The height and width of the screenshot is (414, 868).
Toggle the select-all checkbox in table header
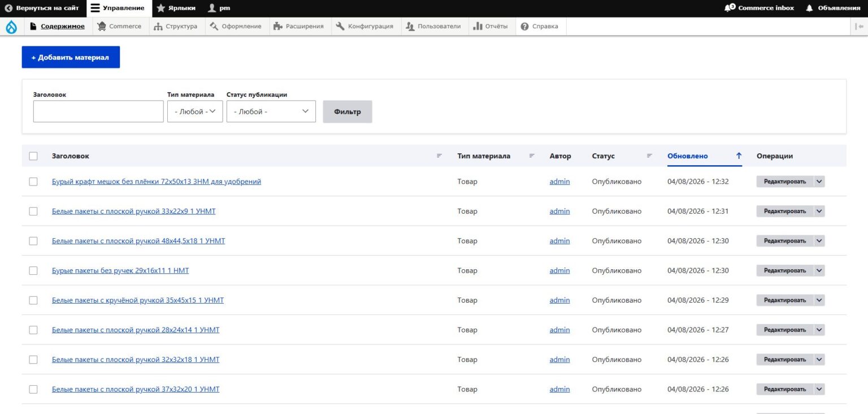tap(33, 156)
